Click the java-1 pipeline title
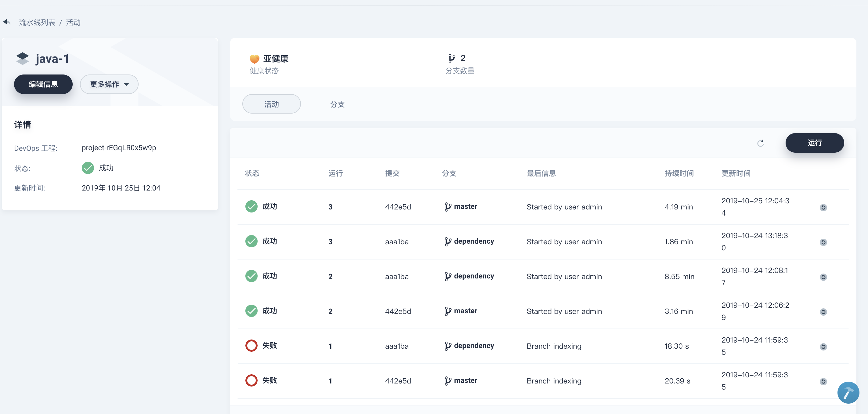 pyautogui.click(x=52, y=59)
